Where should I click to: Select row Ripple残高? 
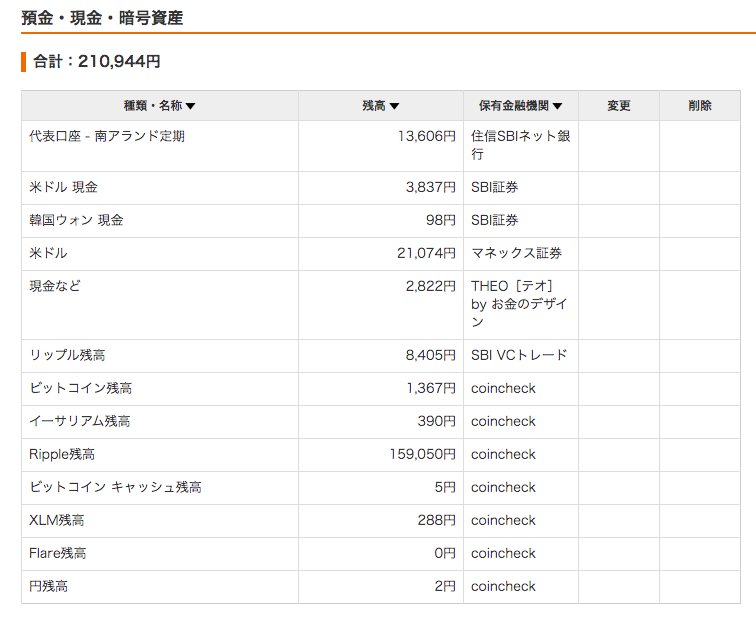tap(381, 455)
